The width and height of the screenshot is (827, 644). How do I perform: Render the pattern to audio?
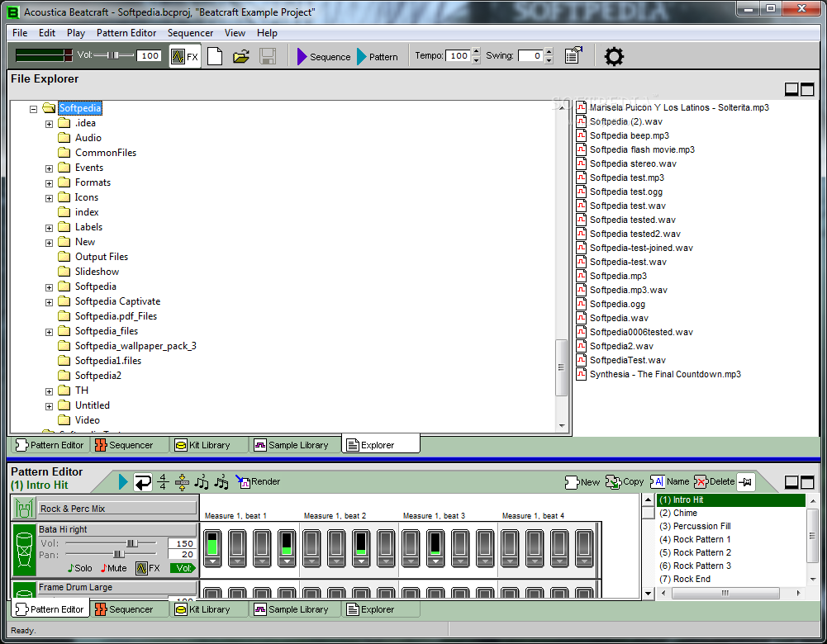coord(258,481)
